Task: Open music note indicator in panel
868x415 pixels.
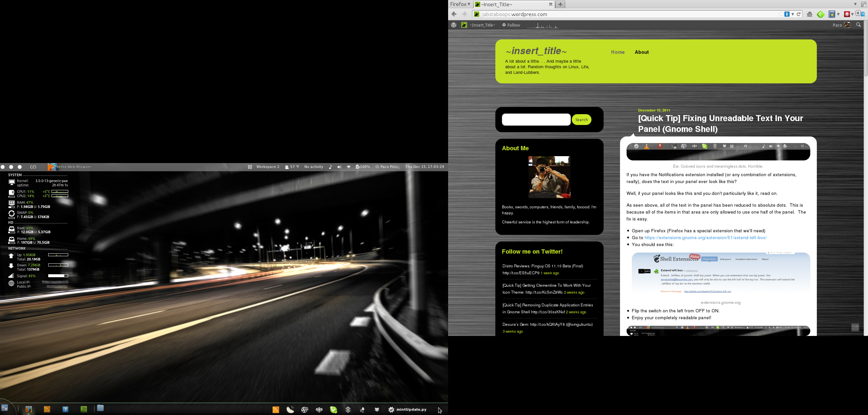Action: [x=330, y=167]
